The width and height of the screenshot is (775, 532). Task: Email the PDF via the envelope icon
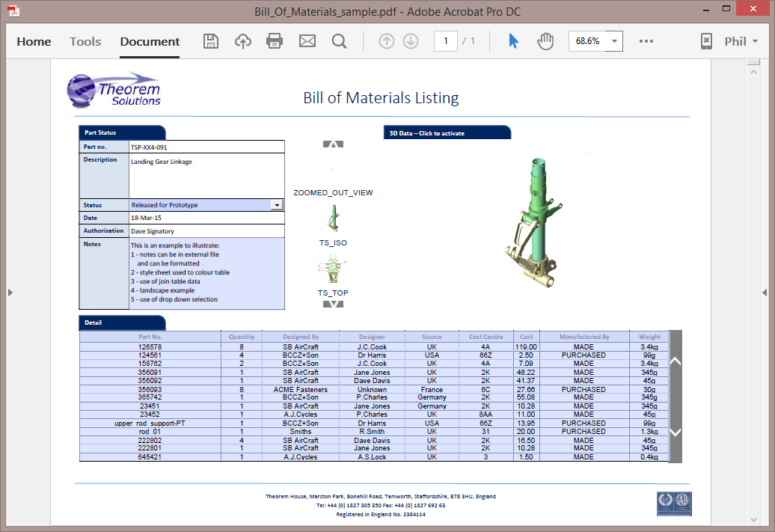(307, 41)
